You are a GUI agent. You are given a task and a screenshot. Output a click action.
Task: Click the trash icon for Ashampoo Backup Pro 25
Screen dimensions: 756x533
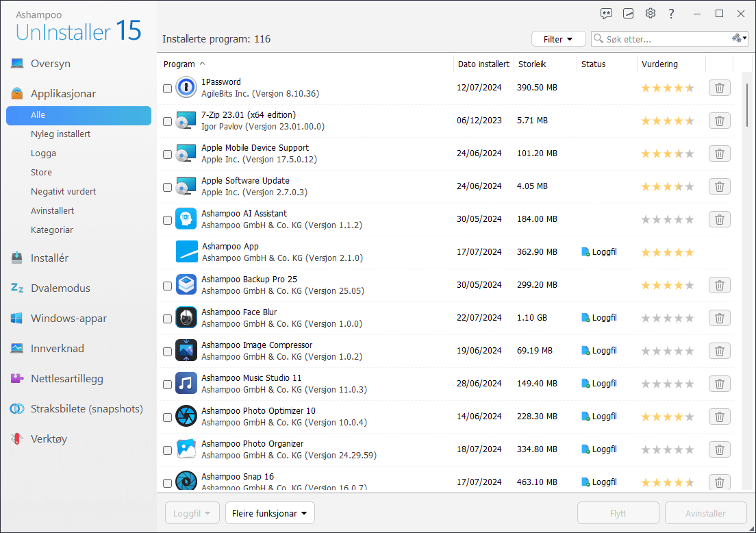coord(719,285)
